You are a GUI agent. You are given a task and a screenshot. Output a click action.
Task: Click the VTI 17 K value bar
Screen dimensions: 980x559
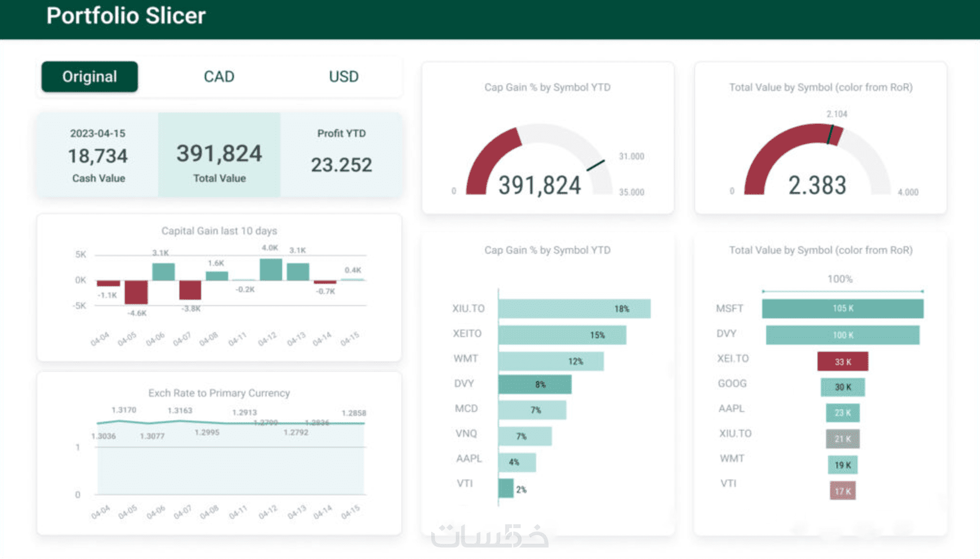(x=843, y=491)
